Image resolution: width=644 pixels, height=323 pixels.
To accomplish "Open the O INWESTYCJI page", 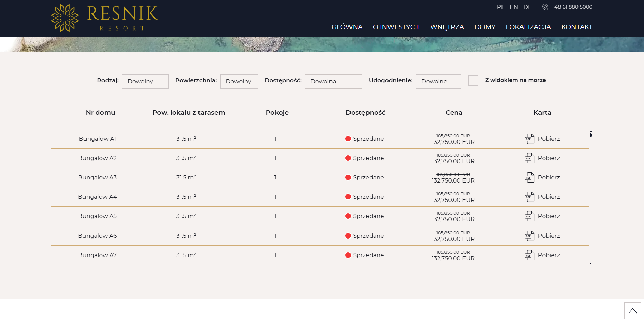I will [396, 27].
